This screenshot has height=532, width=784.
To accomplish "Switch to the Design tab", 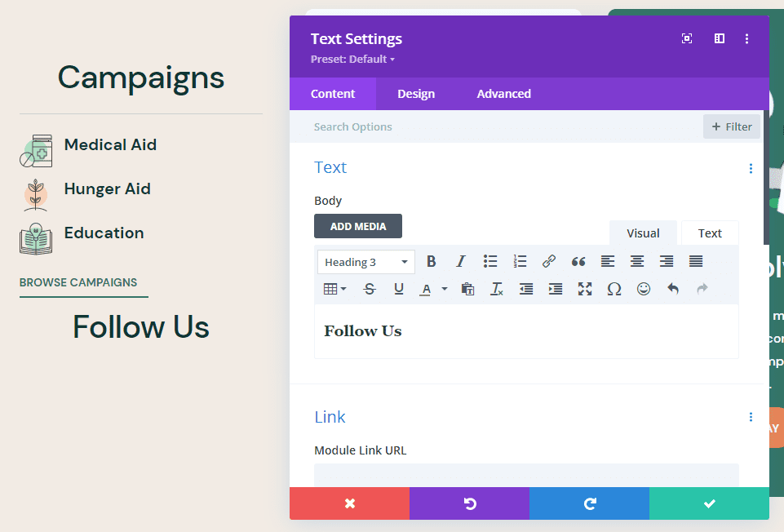I will 416,93.
